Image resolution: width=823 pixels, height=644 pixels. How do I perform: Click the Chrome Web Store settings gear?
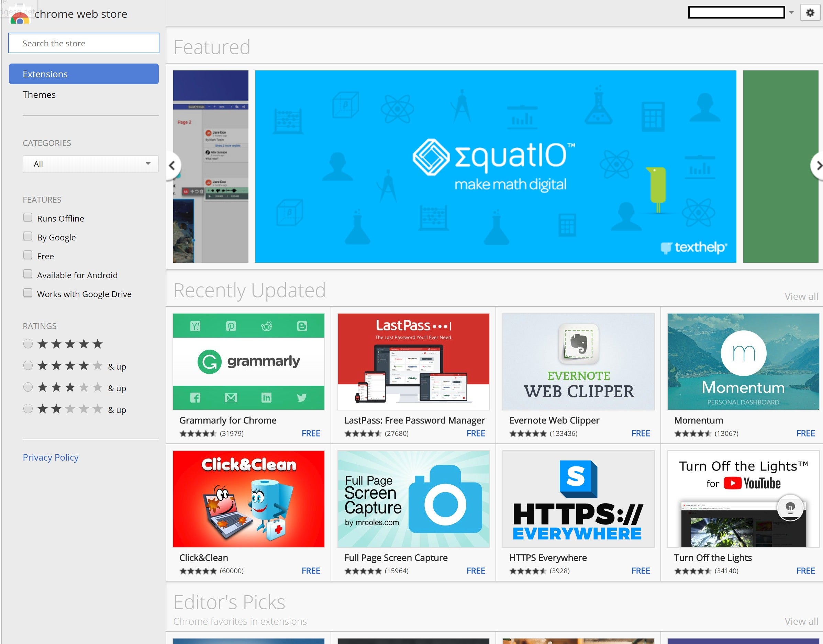[810, 12]
